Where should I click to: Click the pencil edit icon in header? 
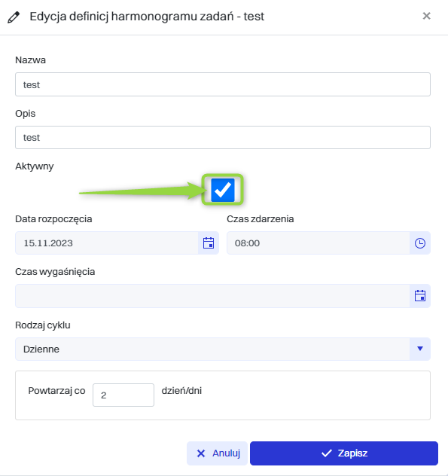click(x=14, y=17)
